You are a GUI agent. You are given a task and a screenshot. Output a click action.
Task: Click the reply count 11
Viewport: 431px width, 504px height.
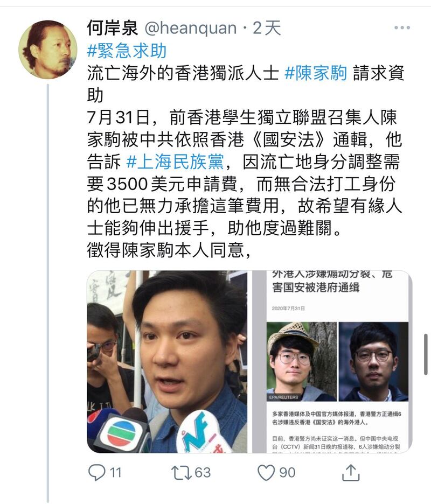pos(115,473)
